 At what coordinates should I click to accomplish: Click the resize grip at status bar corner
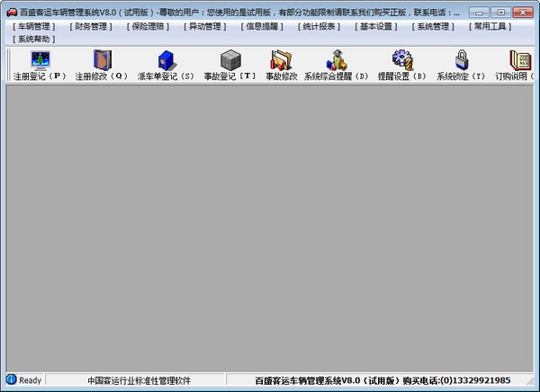[x=530, y=381]
